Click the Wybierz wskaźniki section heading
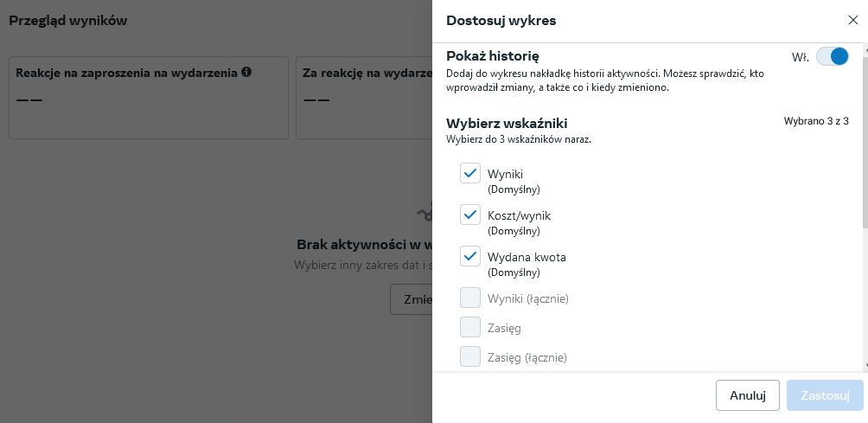Screen dimensions: 868x423 click(x=507, y=123)
